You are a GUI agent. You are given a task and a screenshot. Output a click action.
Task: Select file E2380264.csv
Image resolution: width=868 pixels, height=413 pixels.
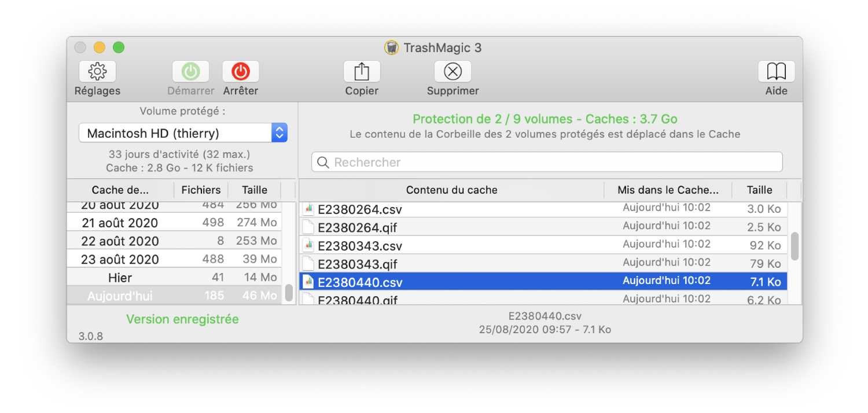coord(543,209)
